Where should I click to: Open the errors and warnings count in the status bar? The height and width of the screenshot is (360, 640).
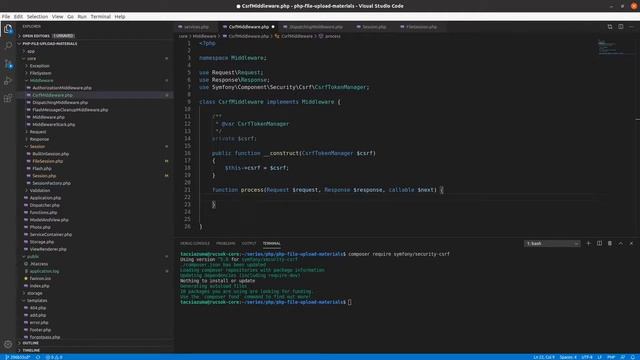(54, 357)
